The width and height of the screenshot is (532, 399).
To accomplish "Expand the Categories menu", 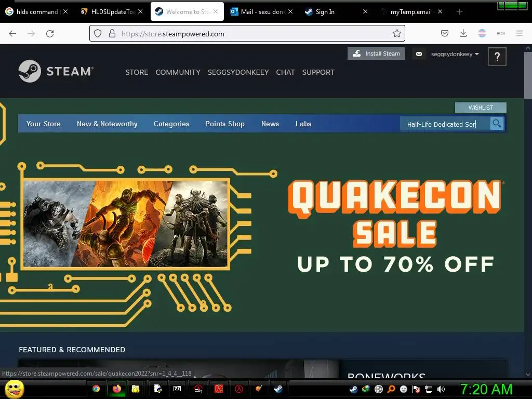I will pos(171,124).
